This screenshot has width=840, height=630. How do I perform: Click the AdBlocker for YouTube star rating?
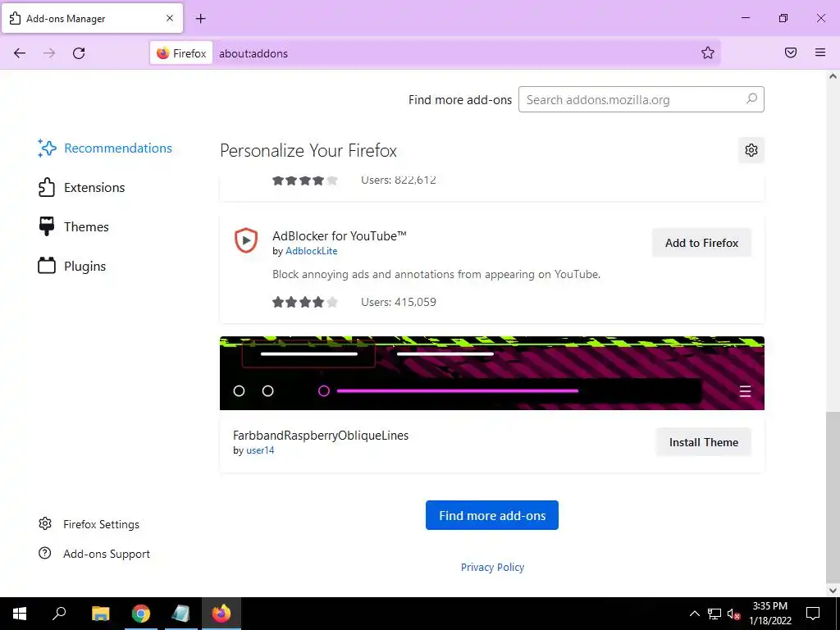pos(305,302)
